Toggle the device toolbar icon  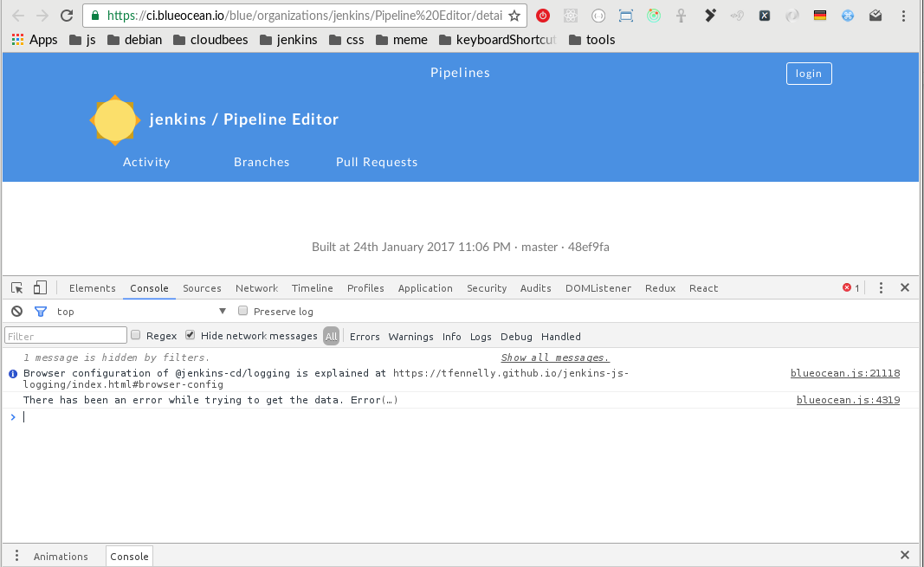pyautogui.click(x=40, y=288)
